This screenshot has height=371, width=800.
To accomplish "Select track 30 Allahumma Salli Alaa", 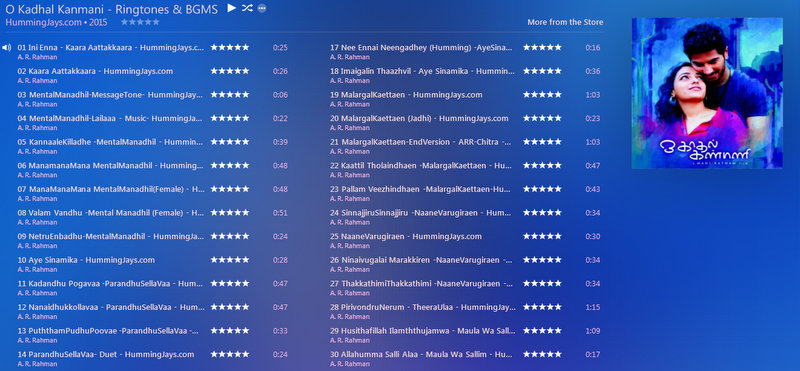I will pyautogui.click(x=421, y=354).
